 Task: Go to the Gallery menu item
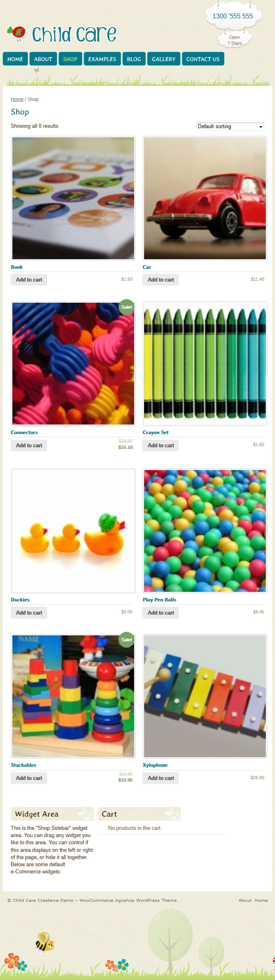click(164, 59)
